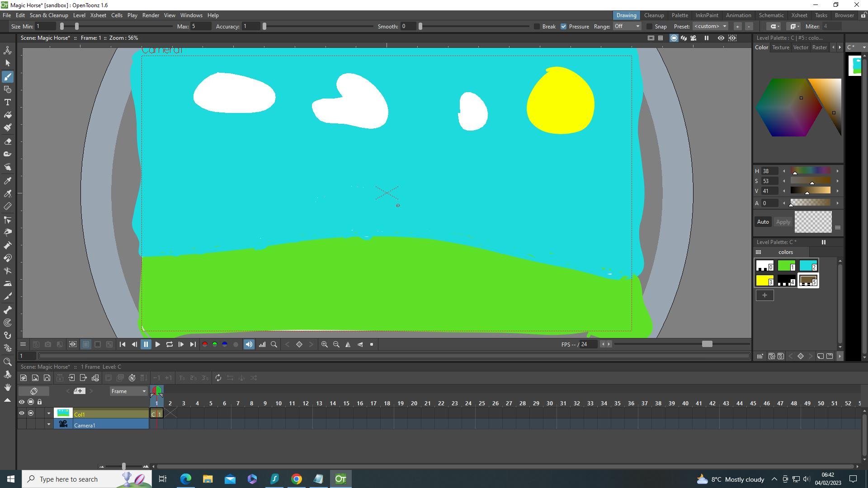Add a new style with the plus button
Image resolution: width=868 pixels, height=488 pixels.
click(765, 295)
